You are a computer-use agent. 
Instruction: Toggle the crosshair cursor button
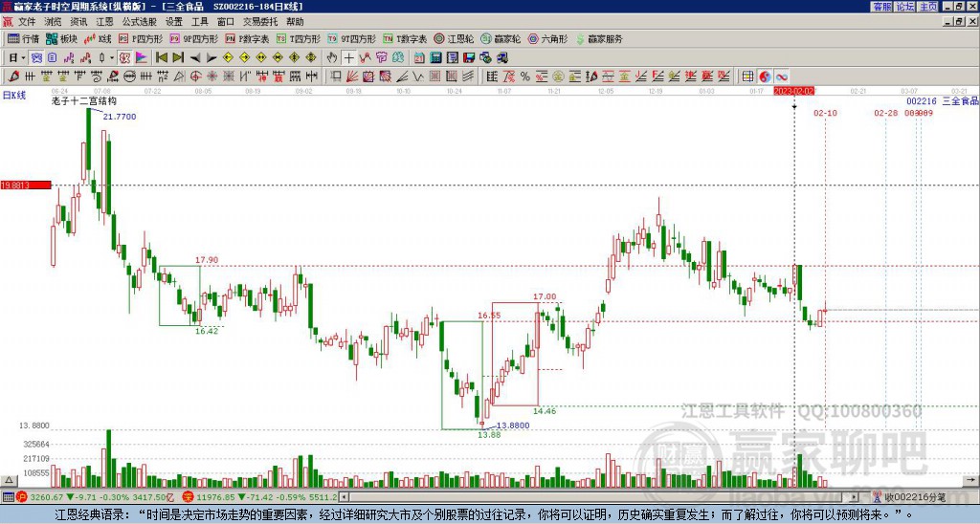point(349,57)
